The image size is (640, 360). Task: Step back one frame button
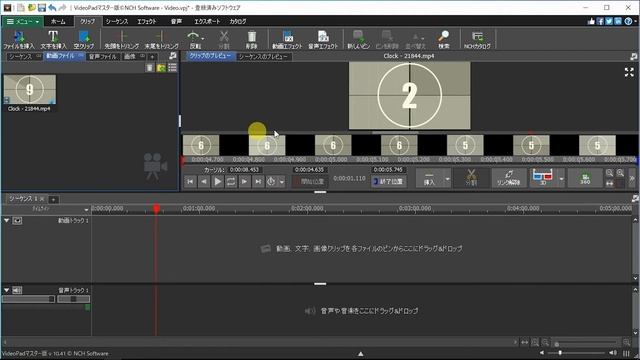click(204, 182)
